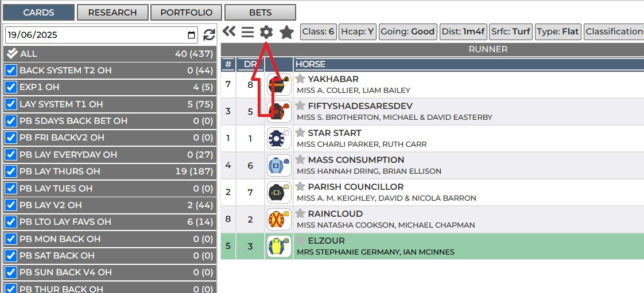
Task: Click YAKHABAR's jockey silks icon
Action: [x=279, y=85]
